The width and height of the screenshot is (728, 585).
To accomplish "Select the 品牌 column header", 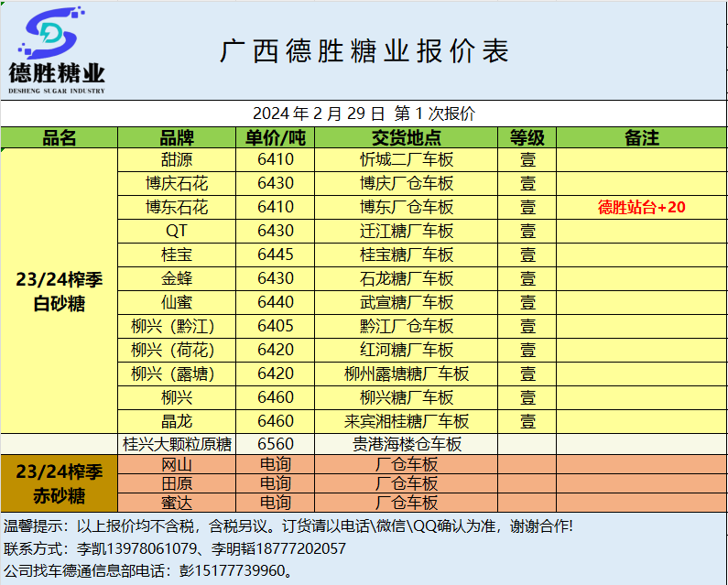I will point(177,138).
